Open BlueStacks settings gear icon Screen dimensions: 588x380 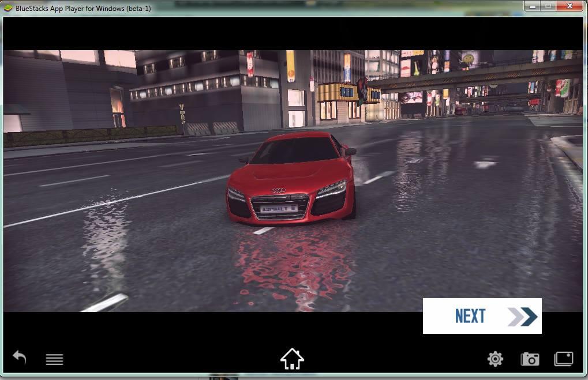[x=495, y=359]
